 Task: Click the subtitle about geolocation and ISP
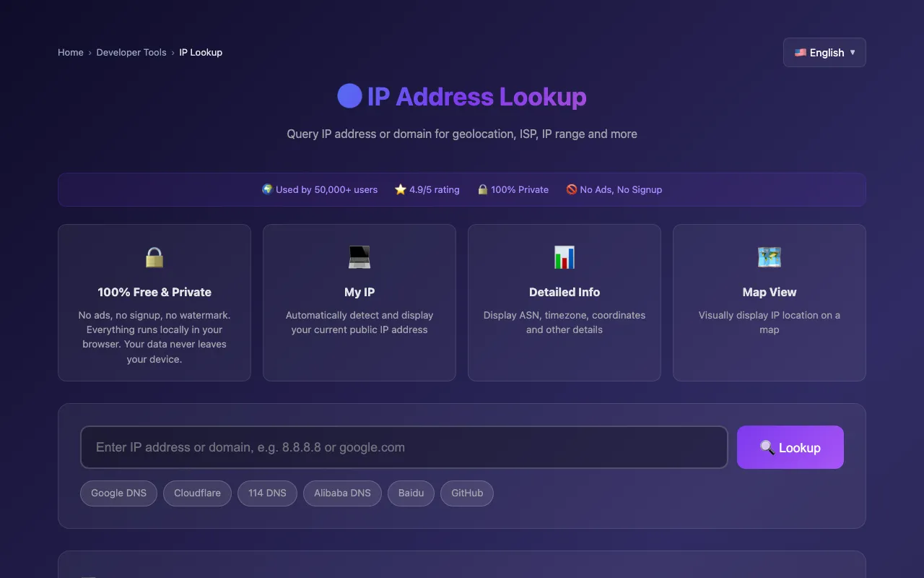tap(462, 134)
